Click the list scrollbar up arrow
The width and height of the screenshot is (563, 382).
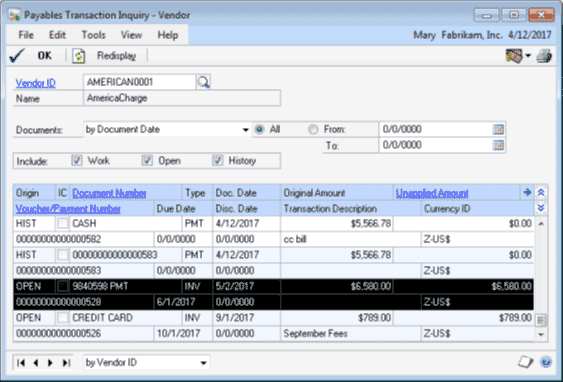[x=541, y=224]
